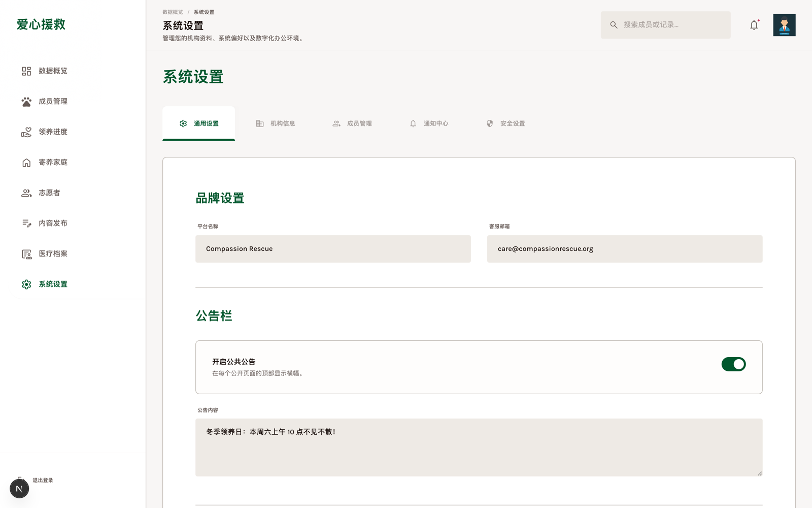
Task: Click the round N badge at the bottom left
Action: click(19, 489)
